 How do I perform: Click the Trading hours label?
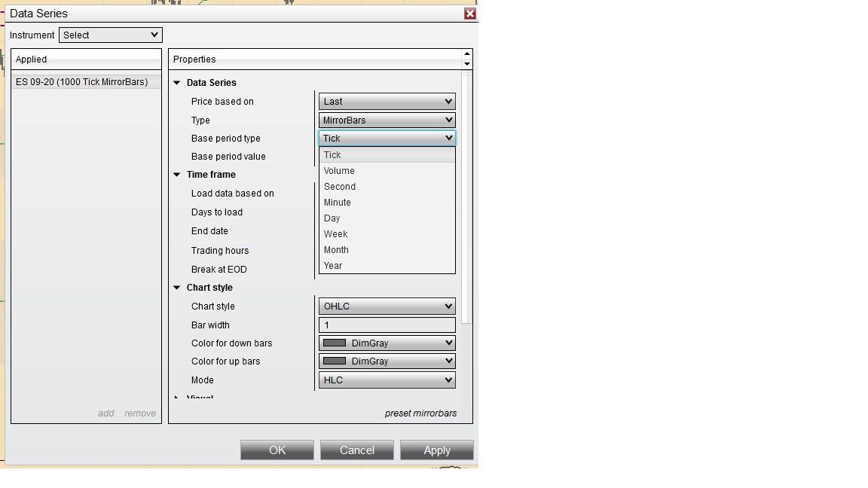(220, 251)
